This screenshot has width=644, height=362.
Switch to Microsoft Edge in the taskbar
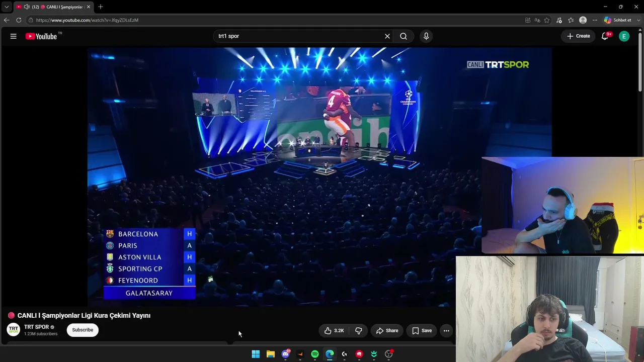[330, 354]
